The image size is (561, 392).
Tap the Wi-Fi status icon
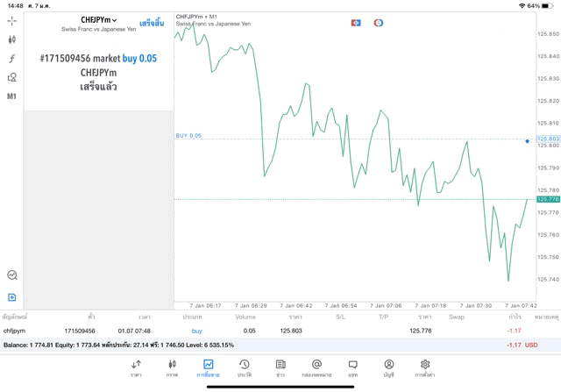click(x=522, y=6)
